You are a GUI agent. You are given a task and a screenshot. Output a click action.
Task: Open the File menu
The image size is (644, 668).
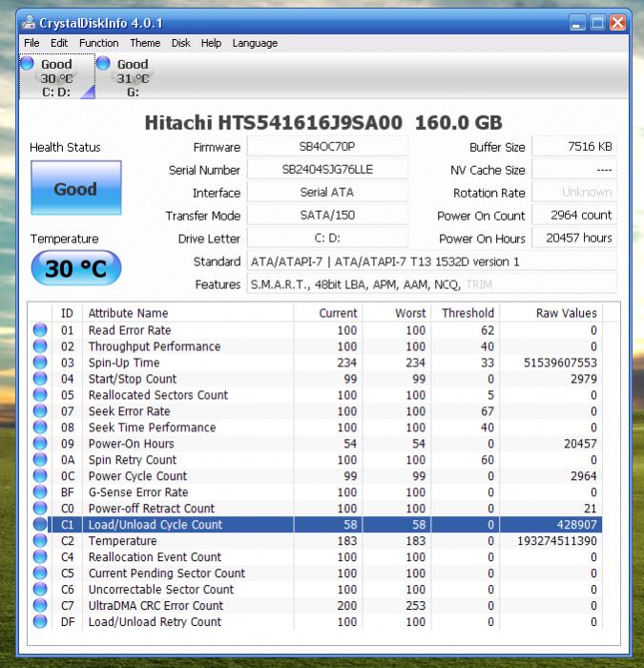31,43
